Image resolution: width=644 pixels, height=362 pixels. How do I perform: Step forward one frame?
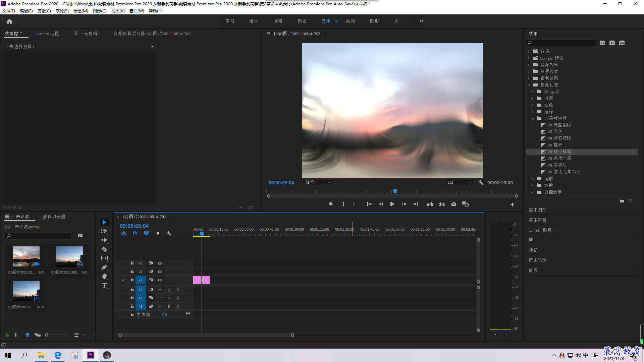point(404,204)
